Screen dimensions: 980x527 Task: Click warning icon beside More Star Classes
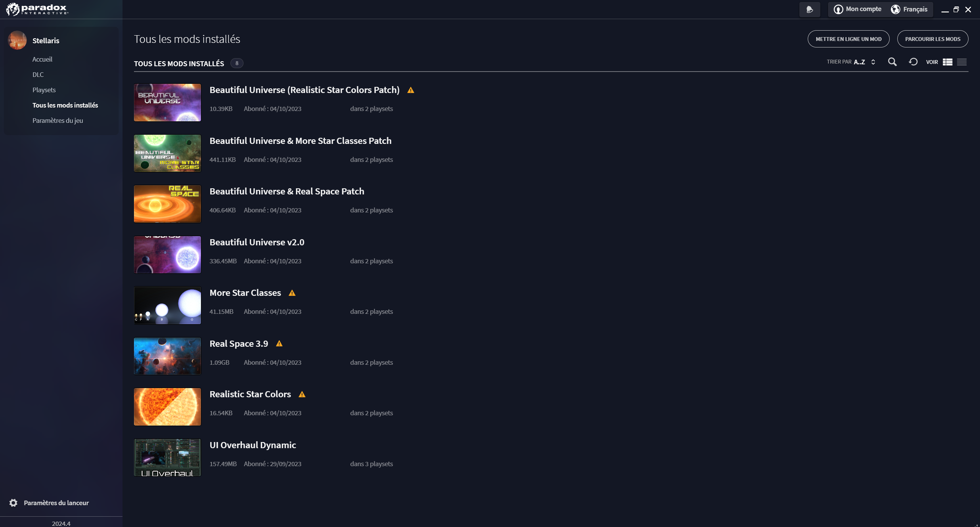[292, 293]
